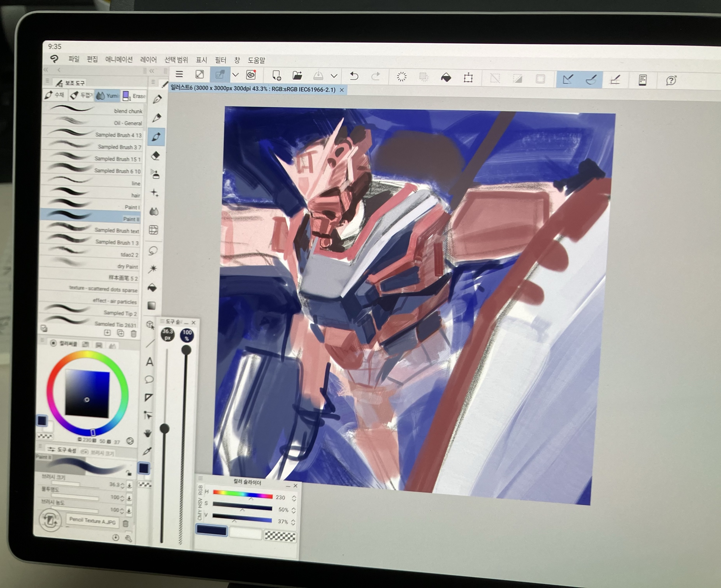Open dropdown arrow beside clear layer icon

point(235,75)
